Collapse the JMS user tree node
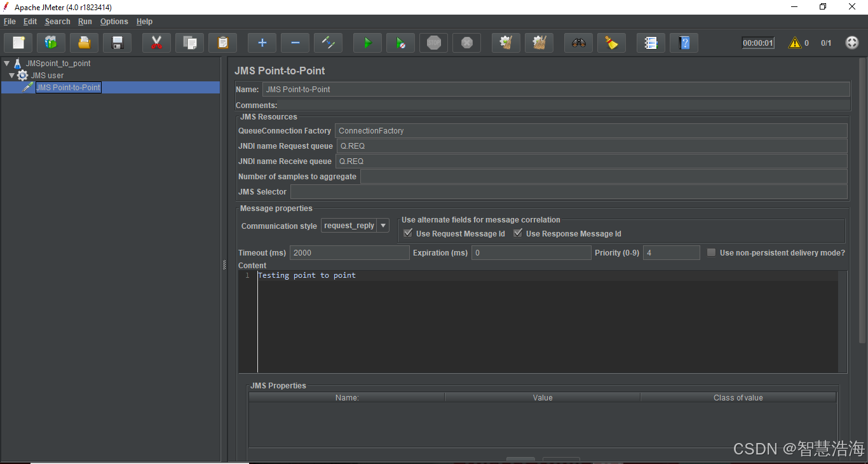Image resolution: width=868 pixels, height=464 pixels. pos(11,76)
